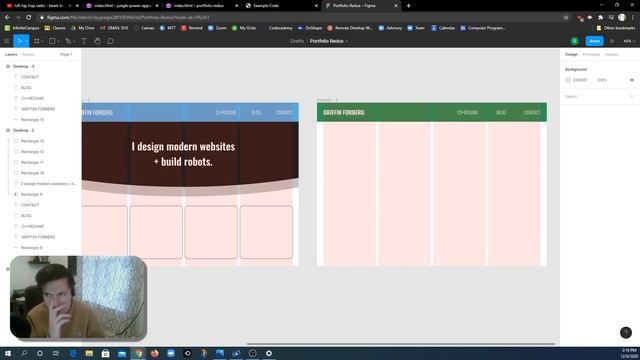Click the background opacity 100% field

(602, 80)
